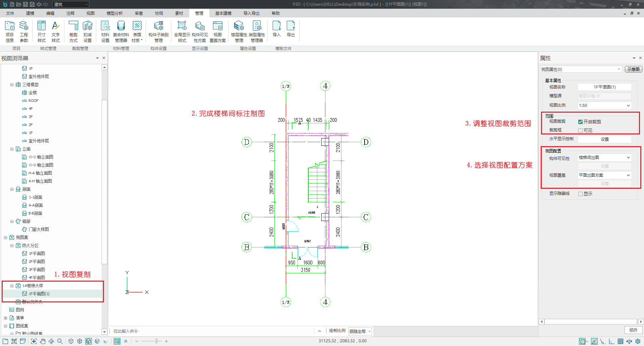Collapse the 立面 tree node
The height and width of the screenshot is (346, 644).
(x=12, y=149)
